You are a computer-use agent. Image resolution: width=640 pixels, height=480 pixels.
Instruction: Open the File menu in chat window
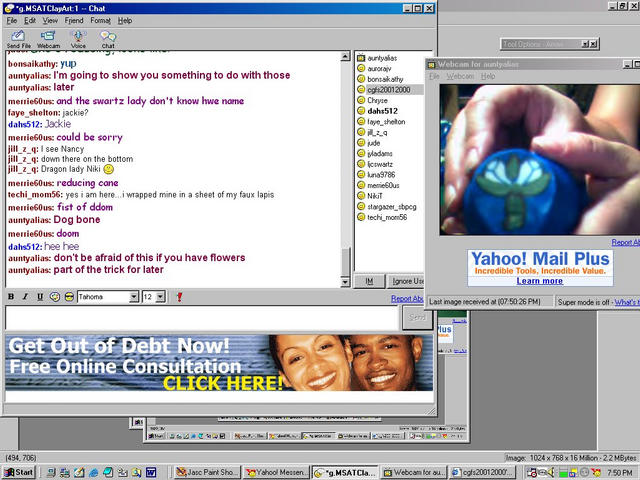pyautogui.click(x=12, y=20)
